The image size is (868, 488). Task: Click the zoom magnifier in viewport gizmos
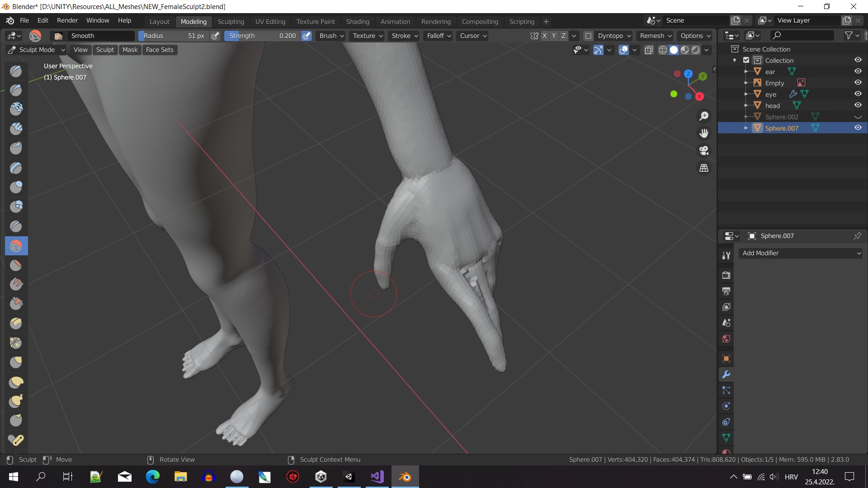tap(704, 116)
